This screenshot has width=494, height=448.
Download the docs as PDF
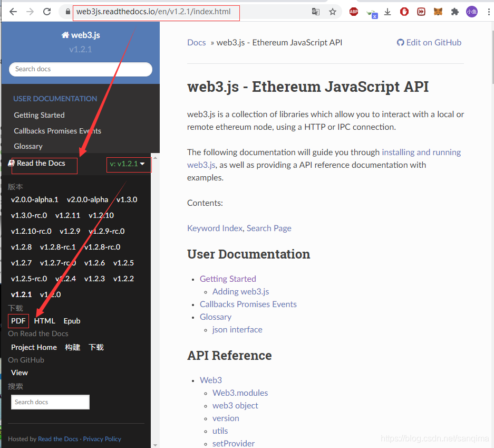(18, 321)
